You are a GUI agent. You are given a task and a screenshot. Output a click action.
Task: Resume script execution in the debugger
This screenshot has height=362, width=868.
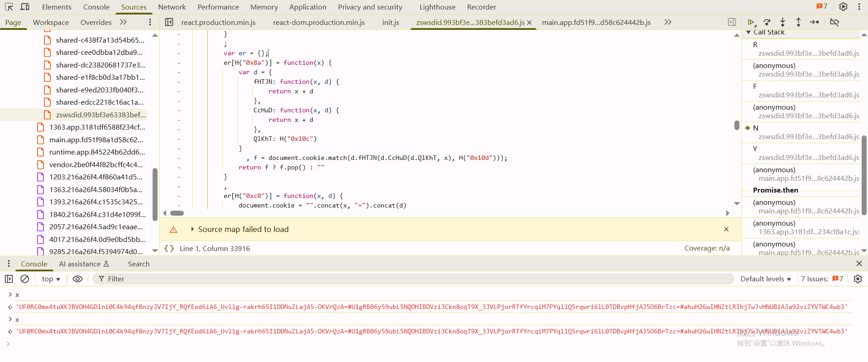(x=751, y=22)
